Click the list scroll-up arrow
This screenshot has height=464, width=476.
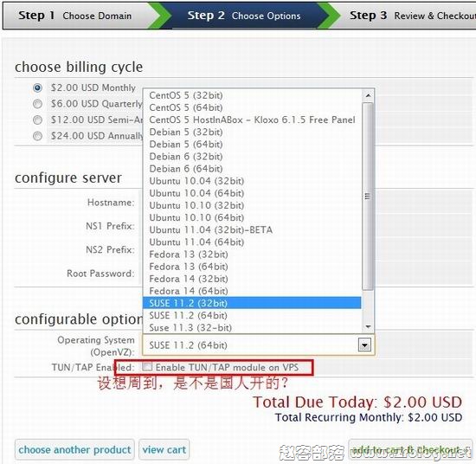pyautogui.click(x=368, y=95)
